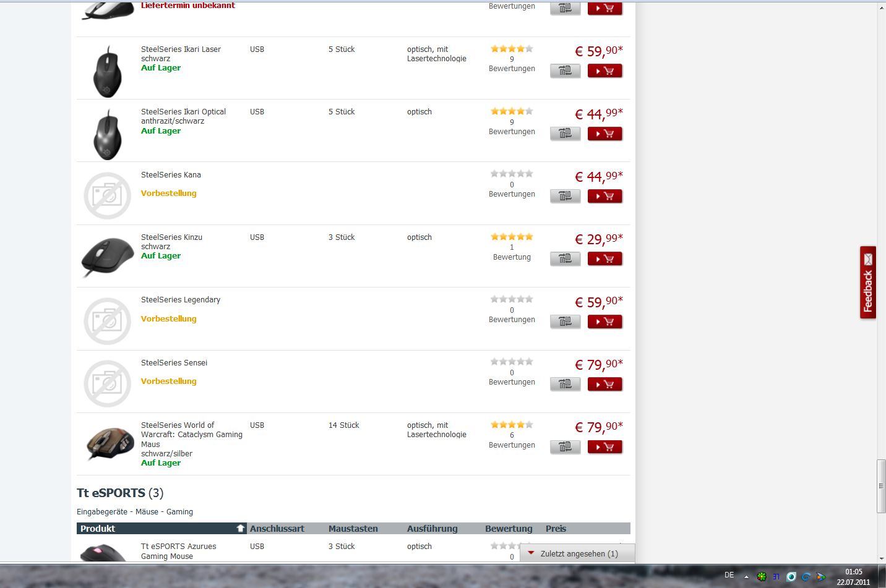Add SteelSeries Kinzu to cart

click(x=604, y=259)
